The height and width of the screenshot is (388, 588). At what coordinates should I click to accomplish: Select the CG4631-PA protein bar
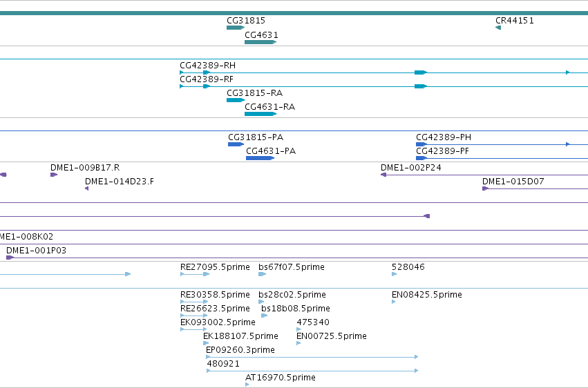tap(260, 158)
